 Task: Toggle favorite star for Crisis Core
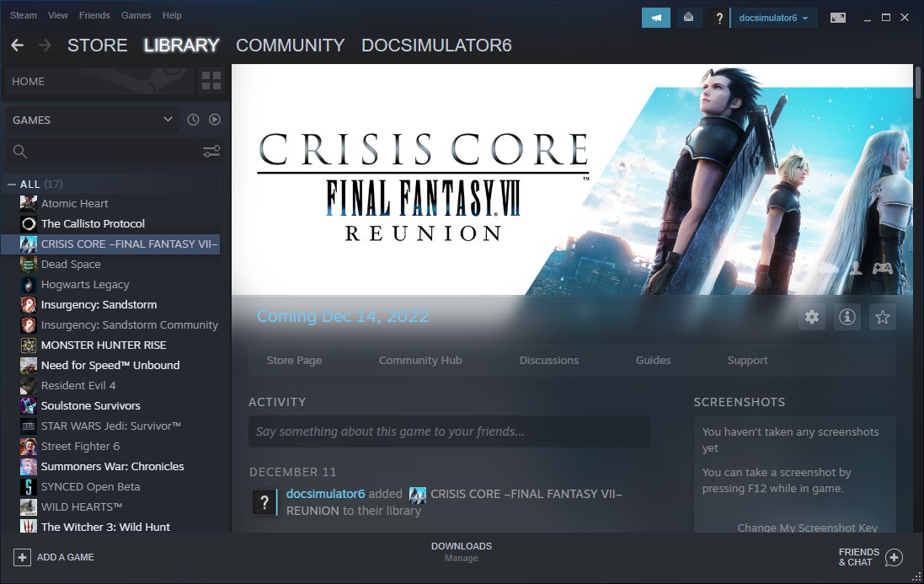[883, 317]
